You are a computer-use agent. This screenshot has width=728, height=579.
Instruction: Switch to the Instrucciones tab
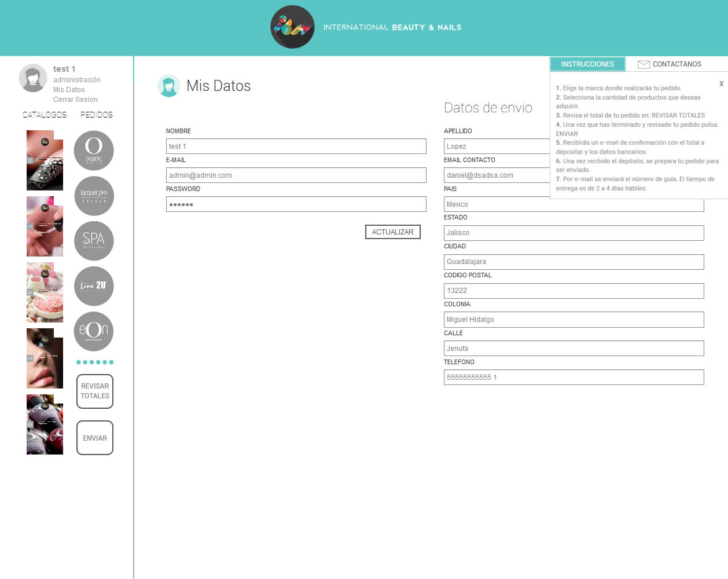coord(587,64)
